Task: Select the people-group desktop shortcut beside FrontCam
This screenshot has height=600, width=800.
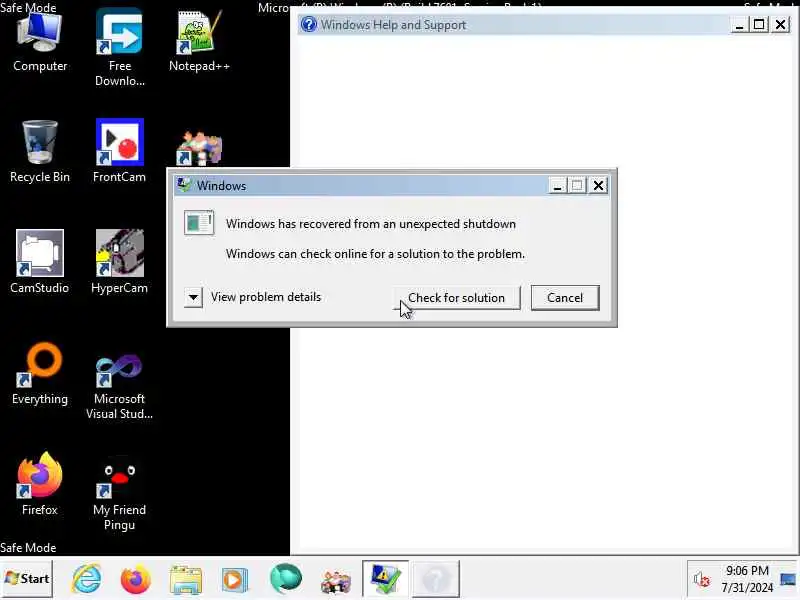Action: click(199, 148)
